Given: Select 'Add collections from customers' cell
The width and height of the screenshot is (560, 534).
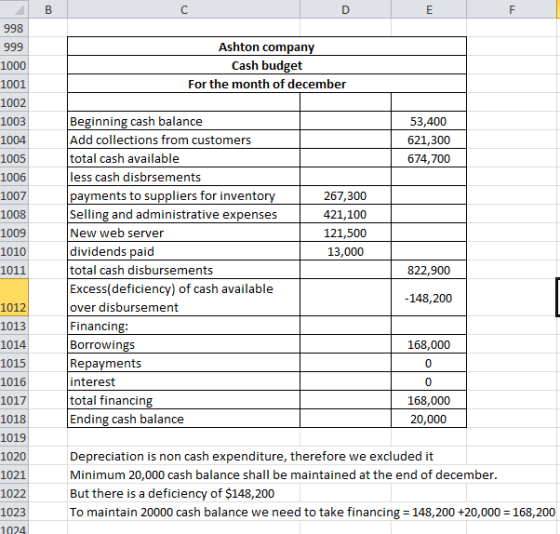Looking at the screenshot, I should coord(184,140).
